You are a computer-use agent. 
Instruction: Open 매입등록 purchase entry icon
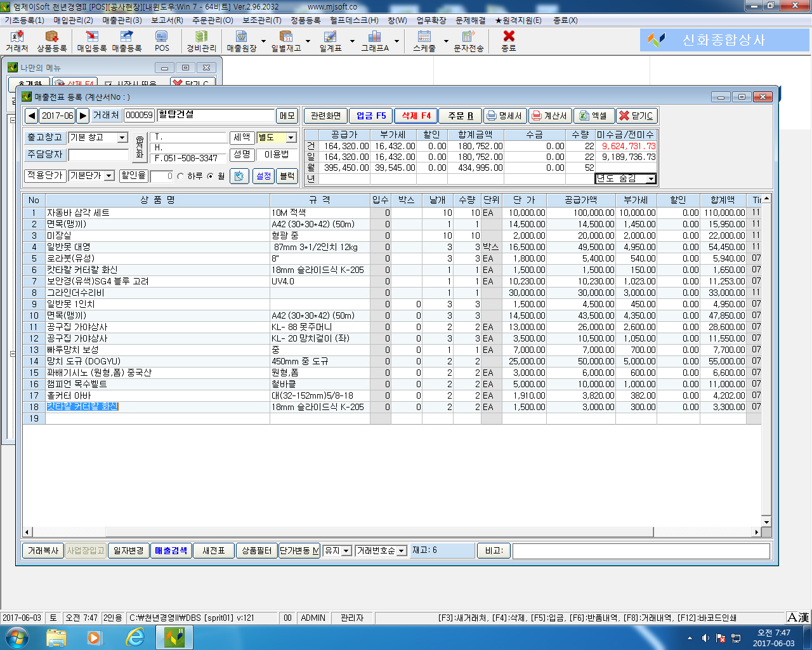tap(92, 41)
